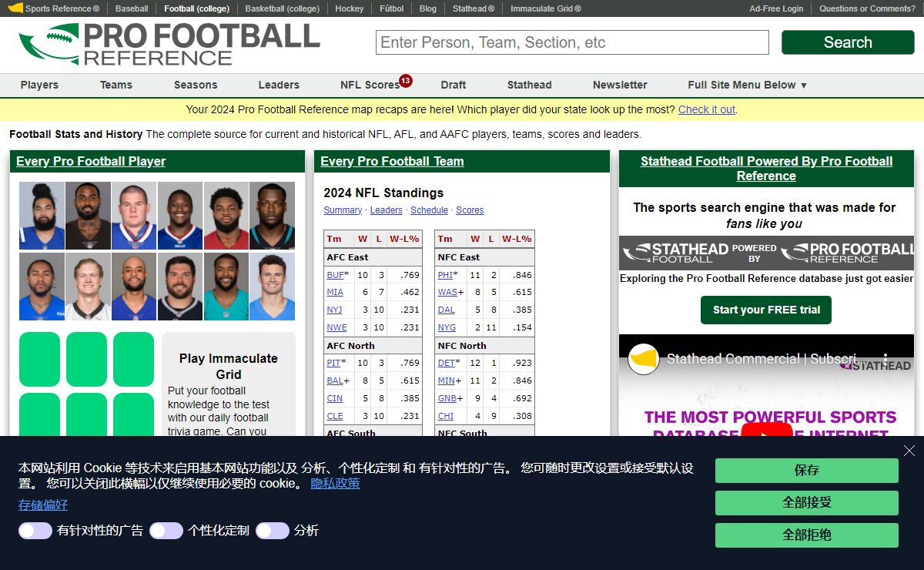This screenshot has height=570, width=924.
Task: Toggle the 个性化定制 switch
Action: 166,531
